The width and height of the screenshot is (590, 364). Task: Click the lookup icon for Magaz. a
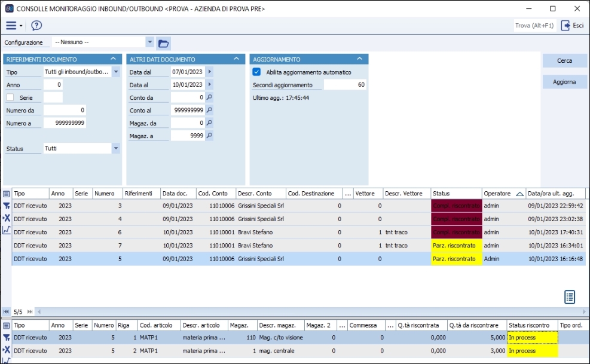pyautogui.click(x=209, y=136)
